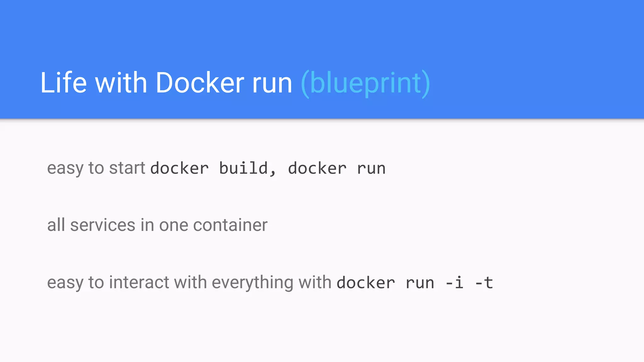Click "docker run" code on the first line
The image size is (644, 362).
pos(336,168)
